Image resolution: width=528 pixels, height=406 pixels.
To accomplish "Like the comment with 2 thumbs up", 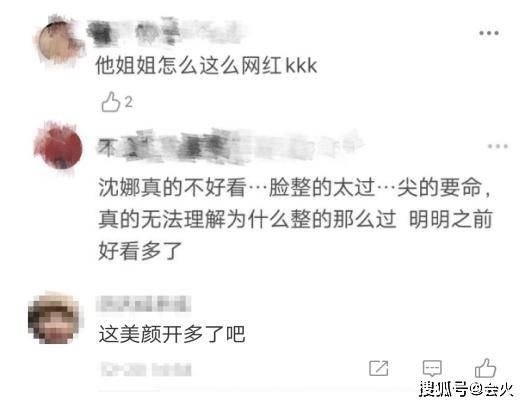I will [x=110, y=102].
